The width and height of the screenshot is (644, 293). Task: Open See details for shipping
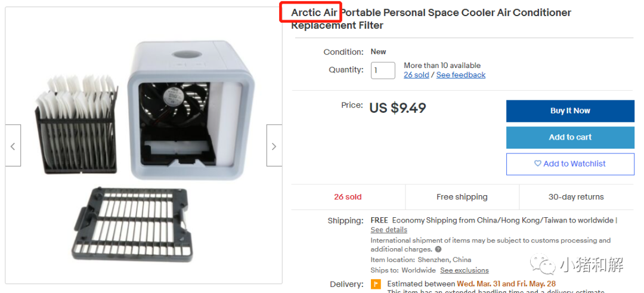coord(389,230)
